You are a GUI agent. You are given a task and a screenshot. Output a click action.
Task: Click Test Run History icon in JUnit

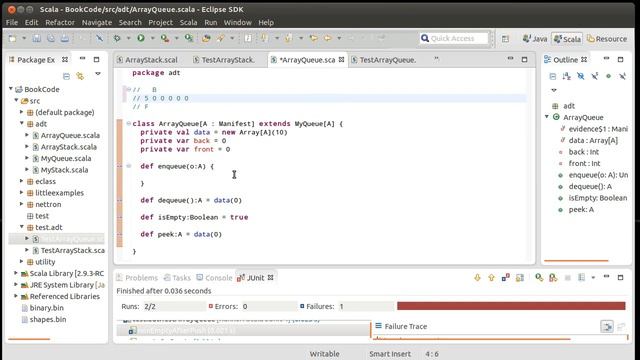click(581, 278)
